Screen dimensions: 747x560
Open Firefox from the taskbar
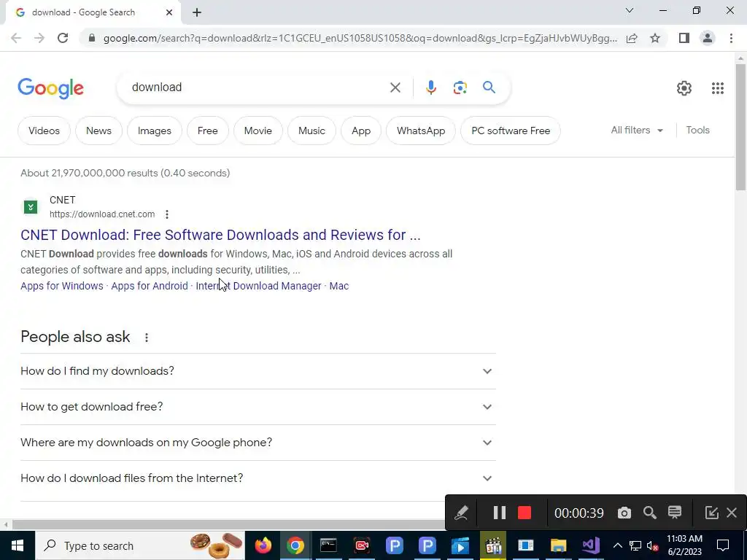point(263,545)
